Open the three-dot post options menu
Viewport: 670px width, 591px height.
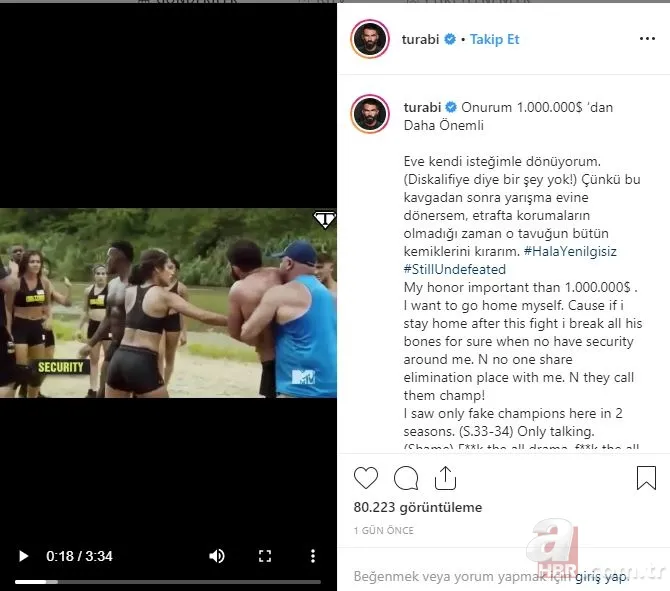(647, 39)
